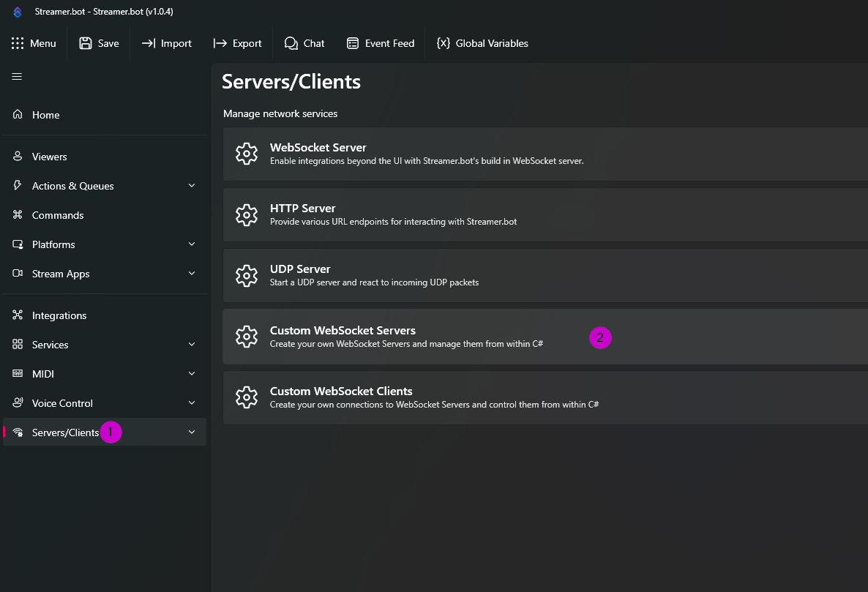Click the Save button label
868x592 pixels.
pos(108,43)
